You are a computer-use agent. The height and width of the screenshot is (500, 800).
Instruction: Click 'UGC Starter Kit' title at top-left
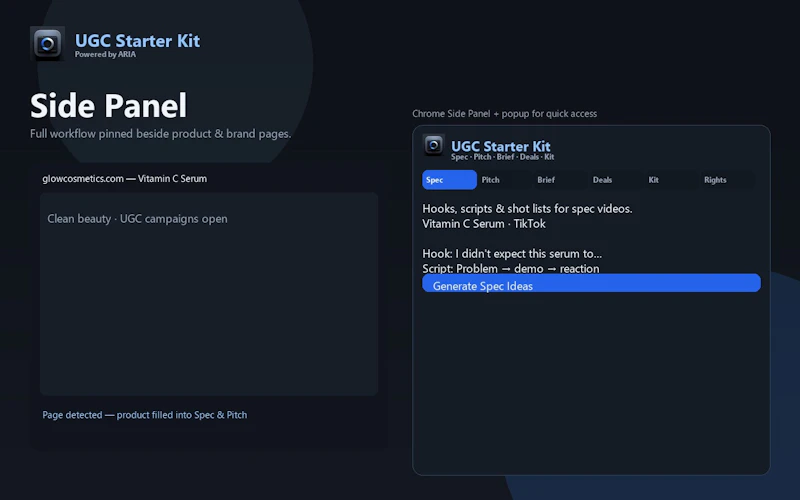137,41
